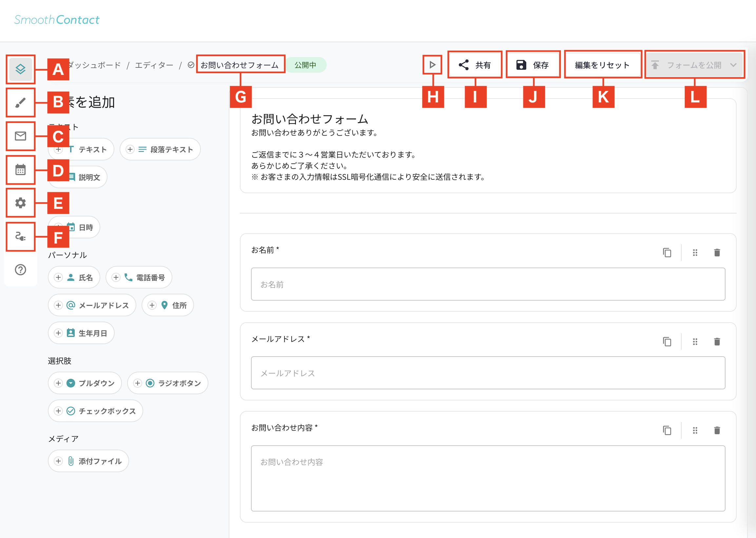Click the 編集をリセット button
The width and height of the screenshot is (756, 538).
pos(603,65)
